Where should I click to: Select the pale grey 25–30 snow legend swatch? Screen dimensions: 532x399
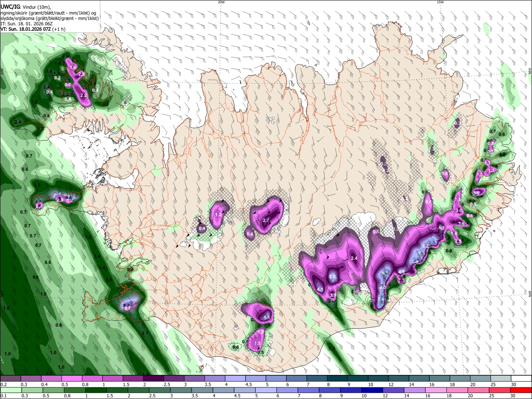point(501,379)
